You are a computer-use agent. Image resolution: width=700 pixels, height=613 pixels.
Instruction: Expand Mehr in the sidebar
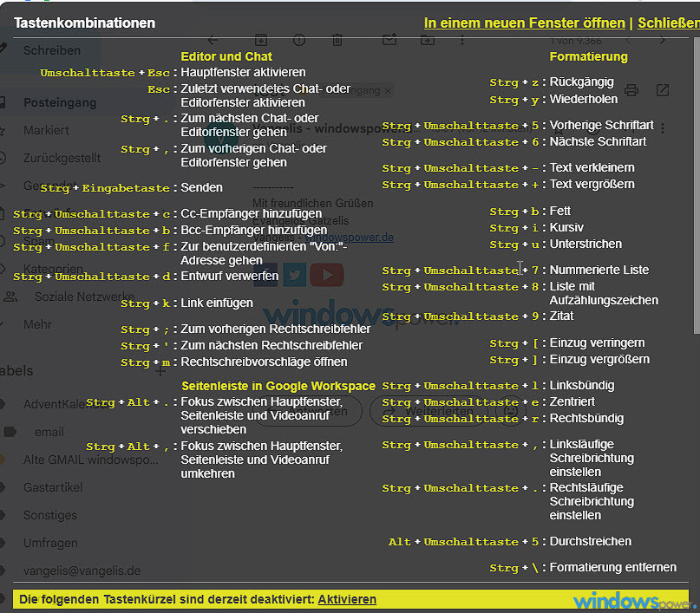[x=37, y=324]
